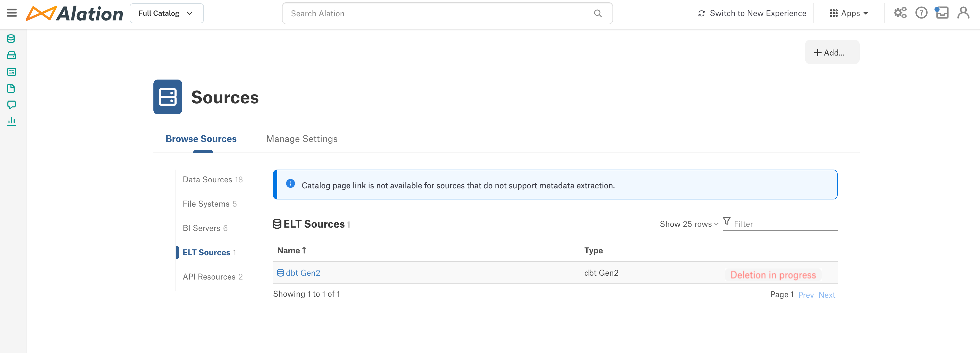Open admin settings gears icon
The width and height of the screenshot is (980, 353).
click(x=900, y=13)
